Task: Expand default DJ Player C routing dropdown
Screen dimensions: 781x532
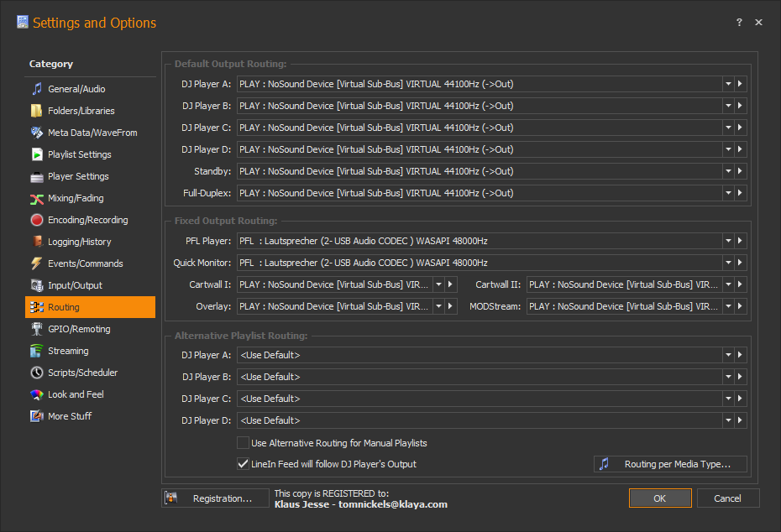Action: [x=728, y=128]
